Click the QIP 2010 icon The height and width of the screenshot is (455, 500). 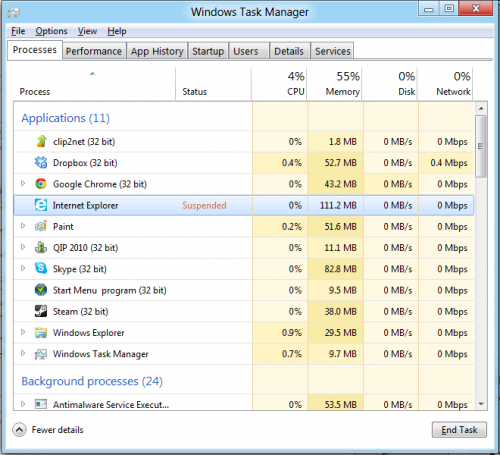point(41,247)
